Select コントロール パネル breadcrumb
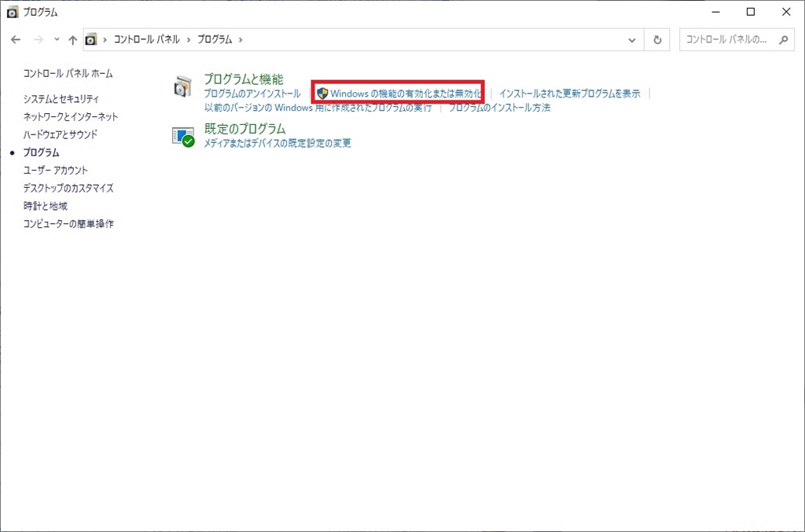 point(147,39)
